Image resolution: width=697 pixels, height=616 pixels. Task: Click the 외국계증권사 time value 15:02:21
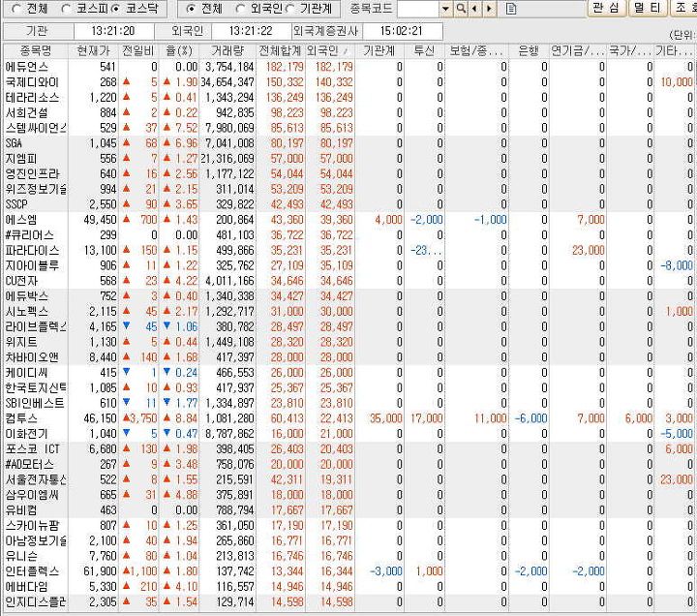coord(403,31)
